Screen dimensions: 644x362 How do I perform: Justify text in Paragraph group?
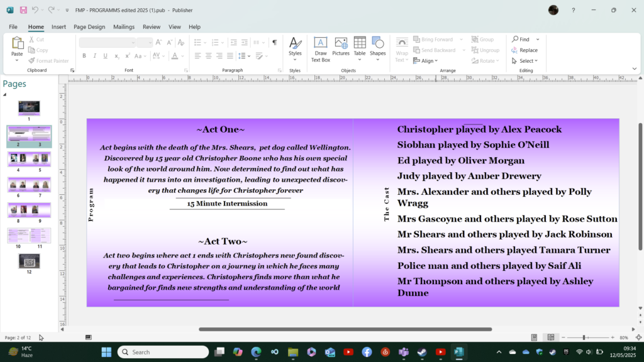tap(230, 56)
